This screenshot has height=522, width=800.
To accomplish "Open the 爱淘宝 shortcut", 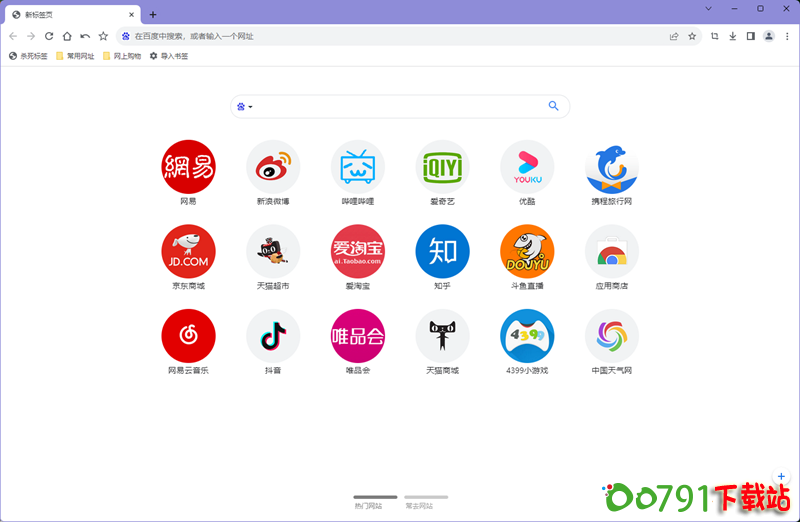I will [358, 252].
